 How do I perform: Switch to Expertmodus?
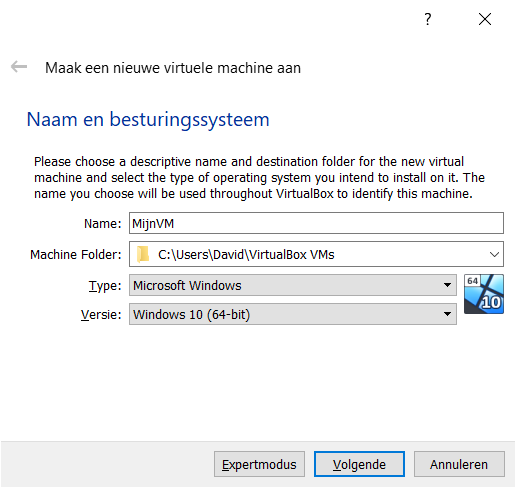coord(259,464)
